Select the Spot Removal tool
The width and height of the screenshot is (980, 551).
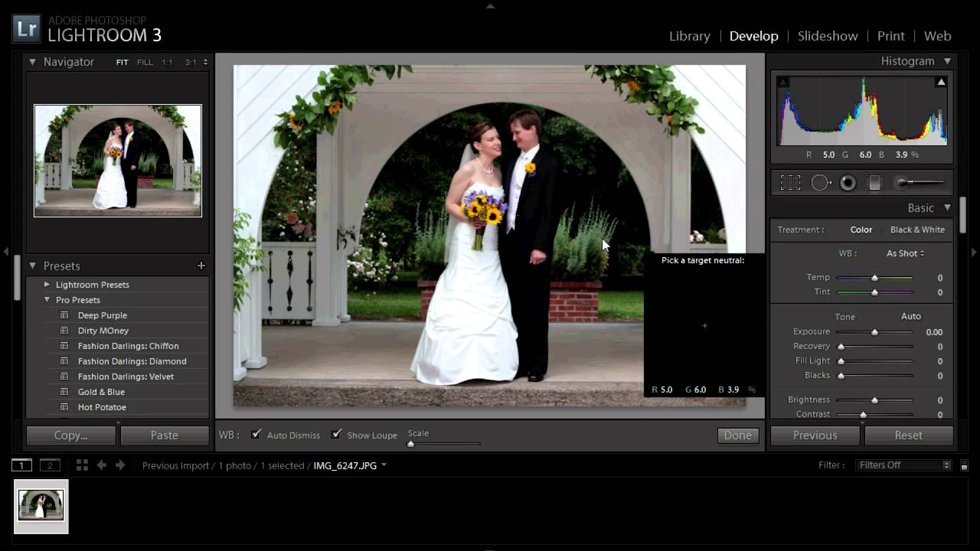[x=821, y=183]
